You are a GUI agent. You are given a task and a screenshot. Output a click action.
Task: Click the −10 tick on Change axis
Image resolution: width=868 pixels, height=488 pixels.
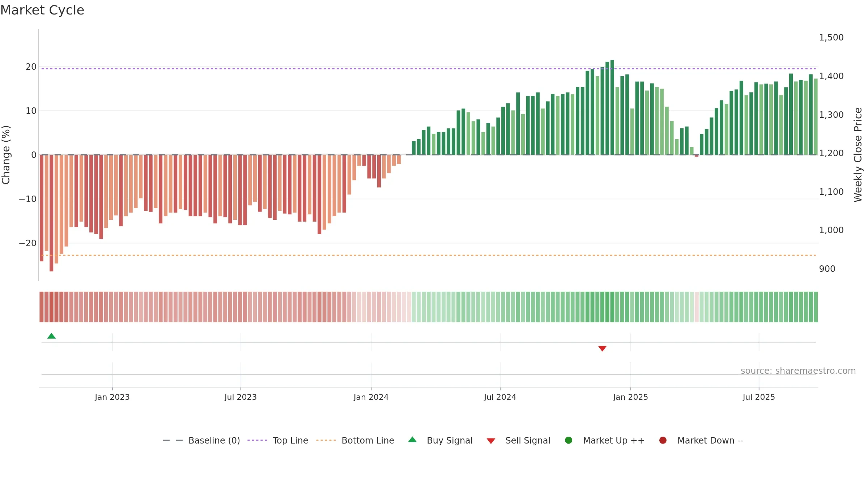pos(28,199)
